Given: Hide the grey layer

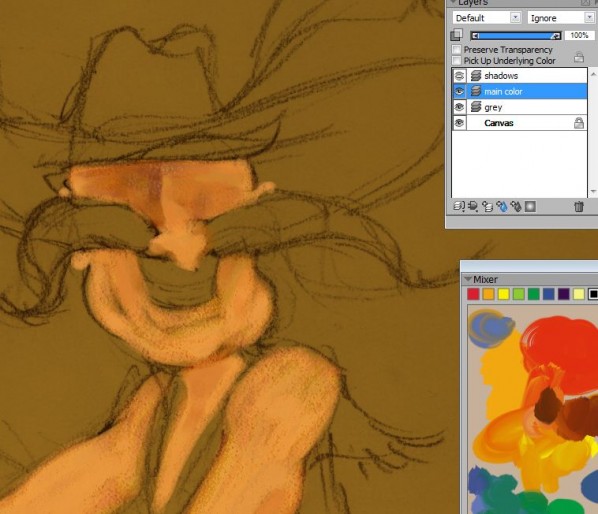Looking at the screenshot, I should (459, 107).
